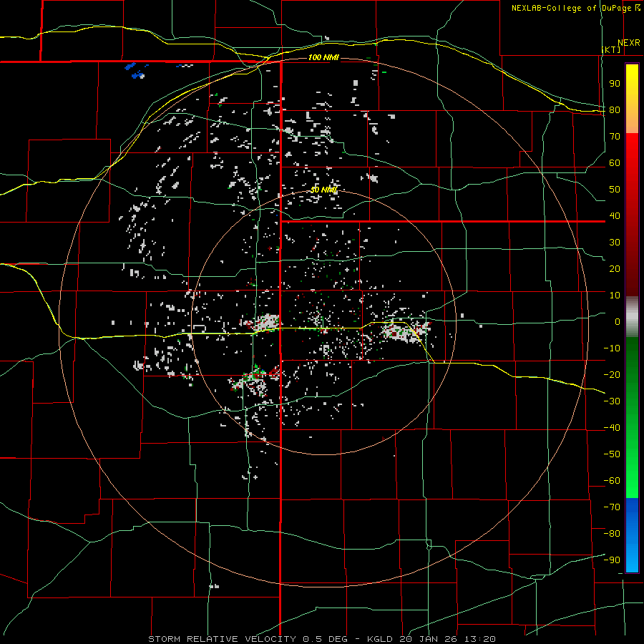Viewport: 644px width, 644px height.
Task: Click the 70 value on velocity scale
Action: (x=615, y=137)
